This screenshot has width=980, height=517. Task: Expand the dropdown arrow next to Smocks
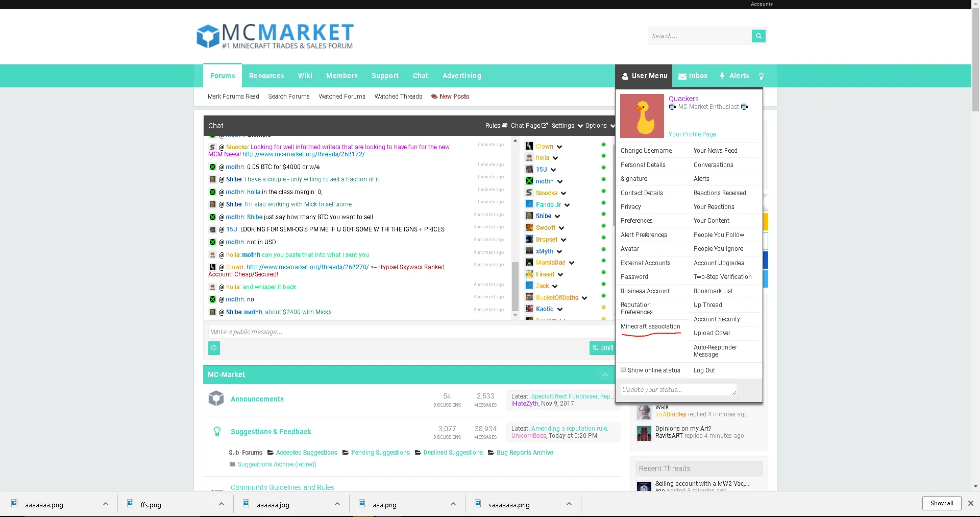click(x=563, y=193)
